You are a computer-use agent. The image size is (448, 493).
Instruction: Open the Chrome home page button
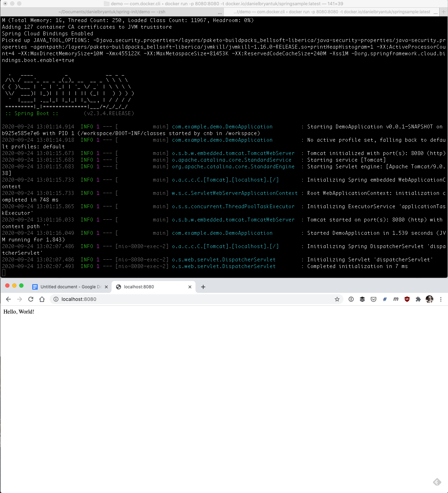[x=42, y=299]
